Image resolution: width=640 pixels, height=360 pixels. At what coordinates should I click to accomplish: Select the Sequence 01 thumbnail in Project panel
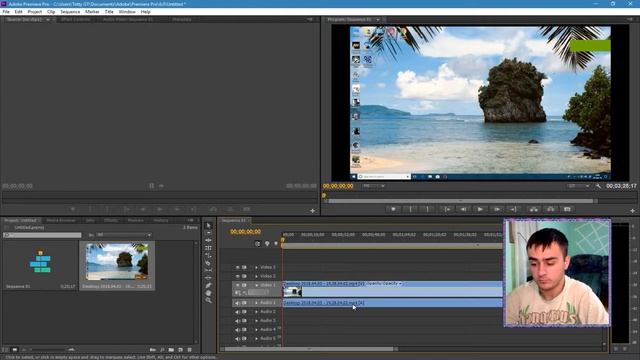pyautogui.click(x=40, y=262)
